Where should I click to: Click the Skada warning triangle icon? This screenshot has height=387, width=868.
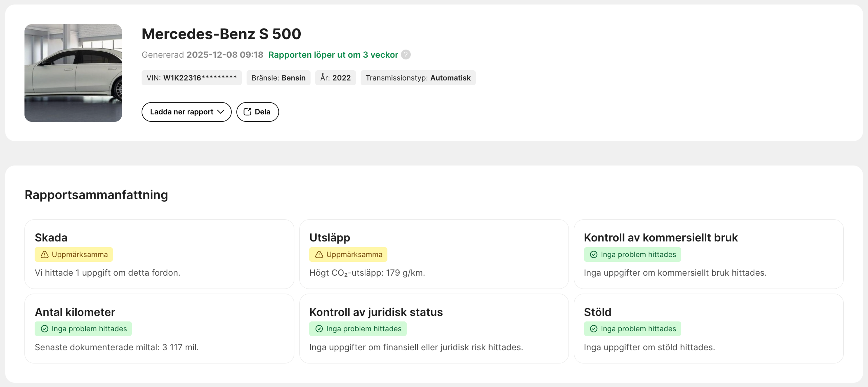(45, 254)
